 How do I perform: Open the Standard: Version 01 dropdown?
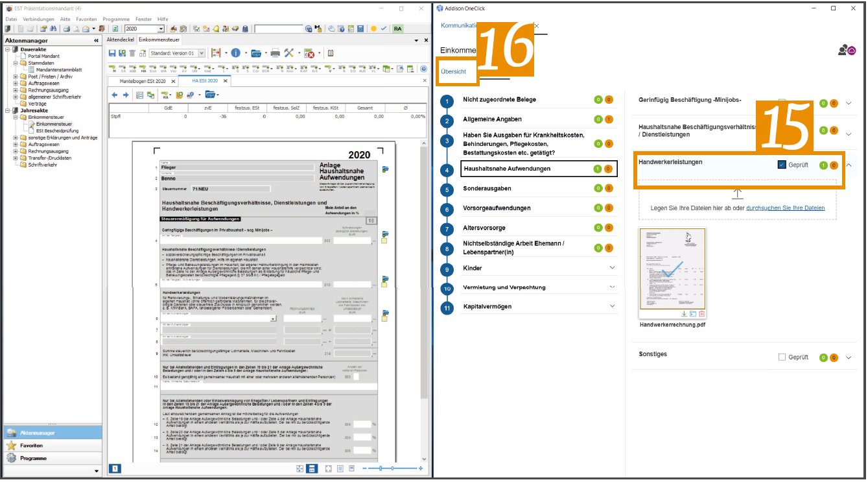coord(202,53)
